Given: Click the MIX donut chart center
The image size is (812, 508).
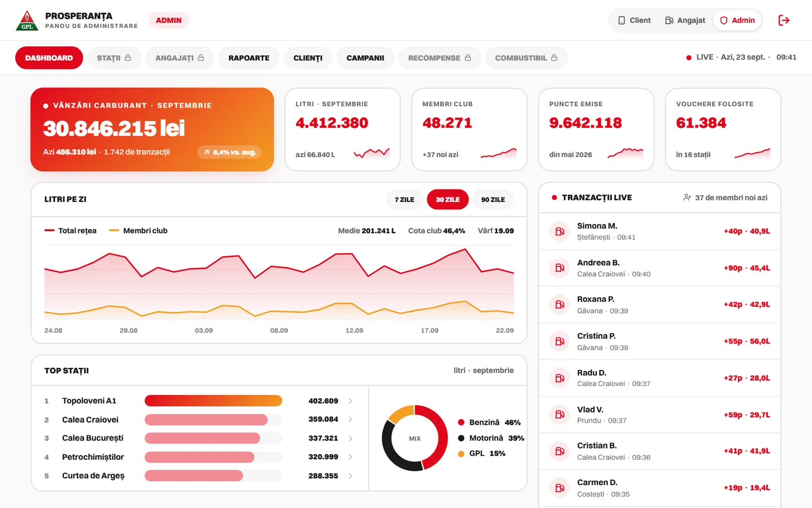Looking at the screenshot, I should coord(415,438).
